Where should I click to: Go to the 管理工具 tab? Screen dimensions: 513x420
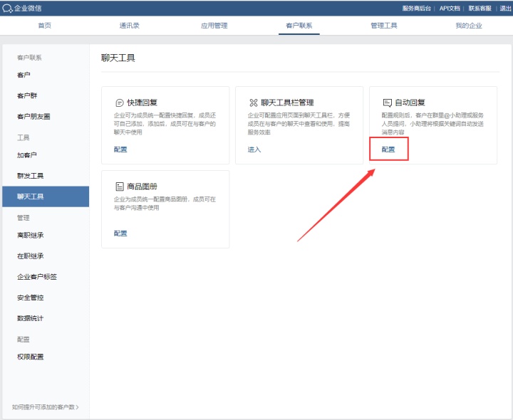point(384,26)
